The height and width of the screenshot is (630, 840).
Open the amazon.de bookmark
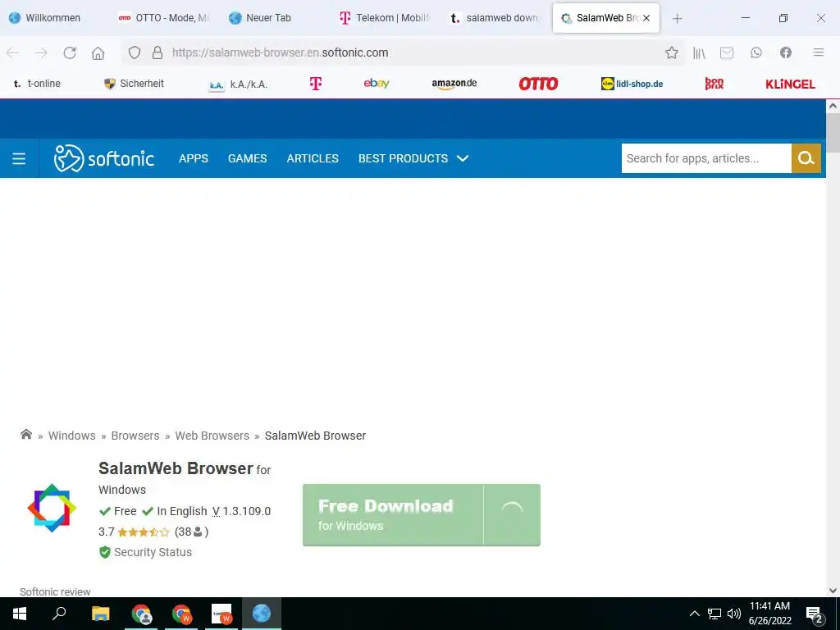(454, 84)
